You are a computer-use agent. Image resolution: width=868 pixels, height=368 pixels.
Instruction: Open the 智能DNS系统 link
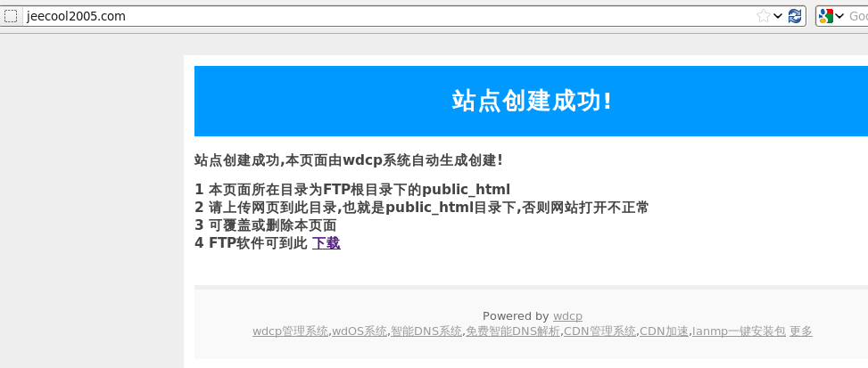(x=426, y=331)
